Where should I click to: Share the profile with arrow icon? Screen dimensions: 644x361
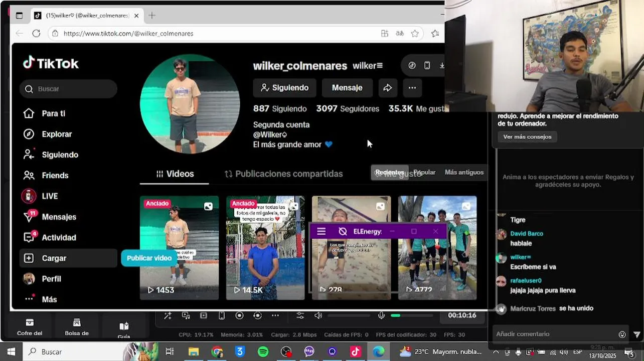point(387,88)
